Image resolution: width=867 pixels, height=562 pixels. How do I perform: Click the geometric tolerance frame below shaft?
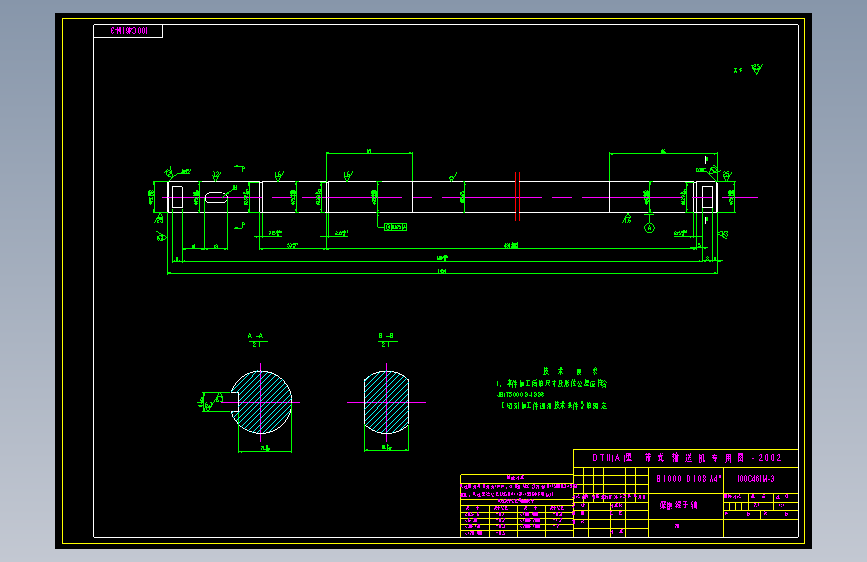click(x=395, y=227)
